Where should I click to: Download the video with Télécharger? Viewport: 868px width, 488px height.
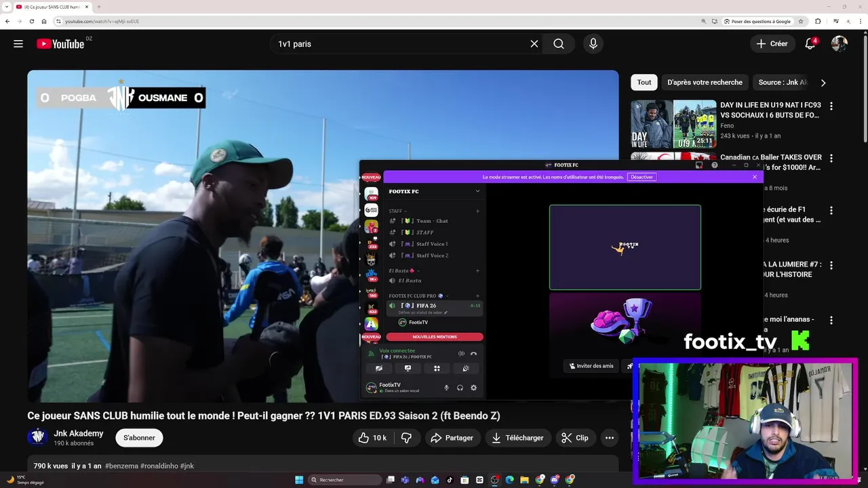[517, 438]
